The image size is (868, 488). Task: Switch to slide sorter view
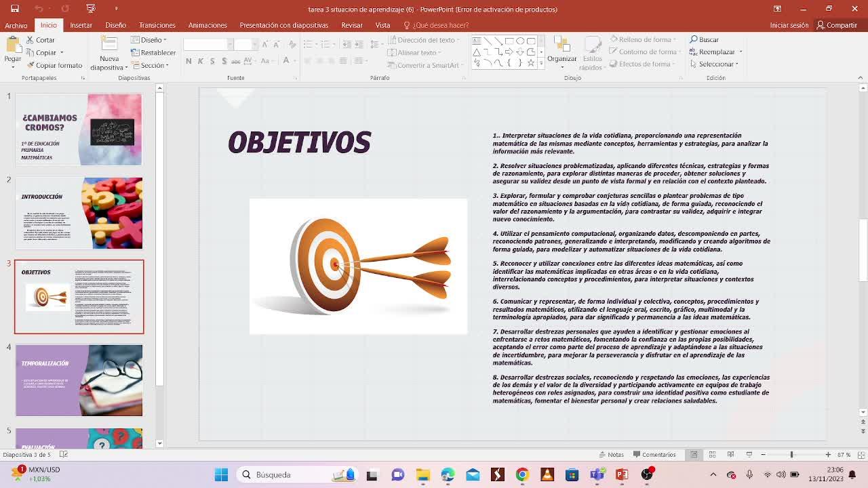point(712,455)
